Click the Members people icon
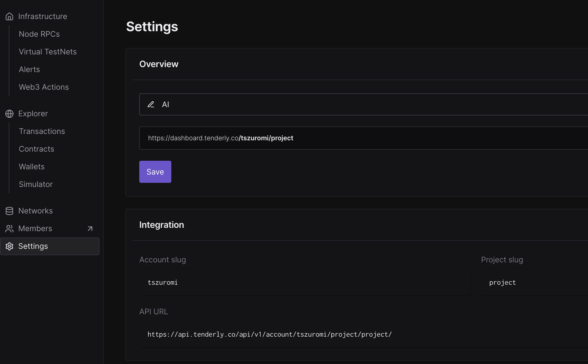The width and height of the screenshot is (588, 364). [9, 229]
